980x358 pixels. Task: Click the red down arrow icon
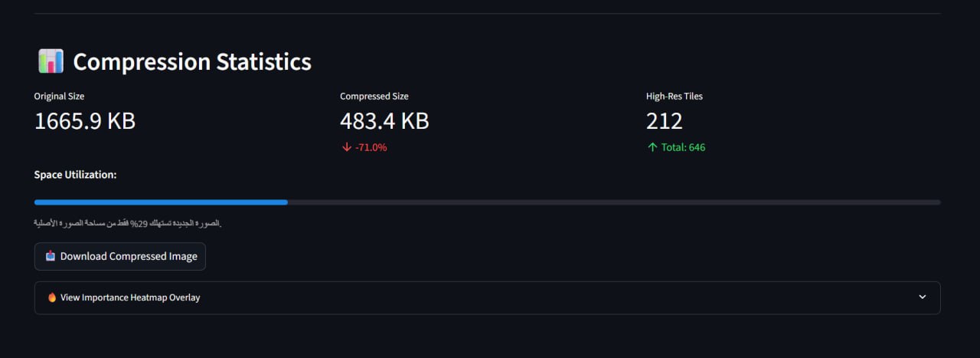pos(346,147)
